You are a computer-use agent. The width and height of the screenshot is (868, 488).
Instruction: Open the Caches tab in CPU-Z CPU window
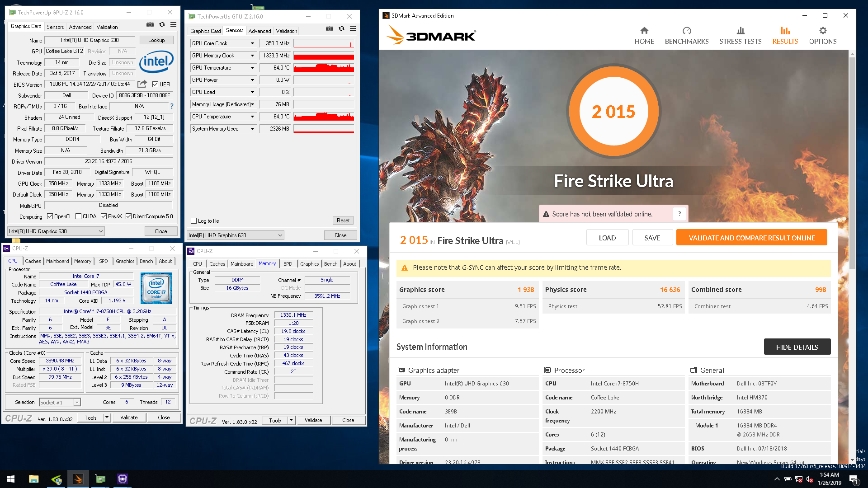[33, 261]
